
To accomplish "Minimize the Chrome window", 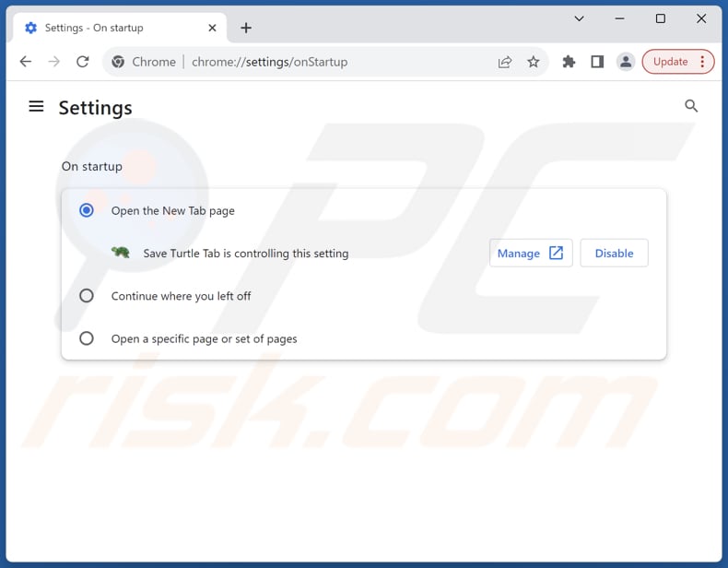I will point(619,18).
